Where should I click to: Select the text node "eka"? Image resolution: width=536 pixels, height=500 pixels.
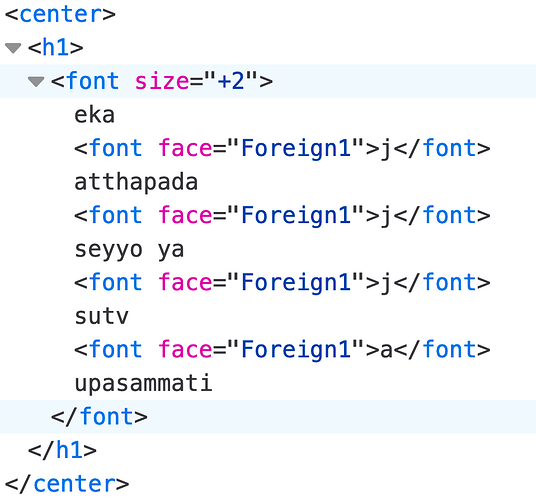[x=94, y=115]
